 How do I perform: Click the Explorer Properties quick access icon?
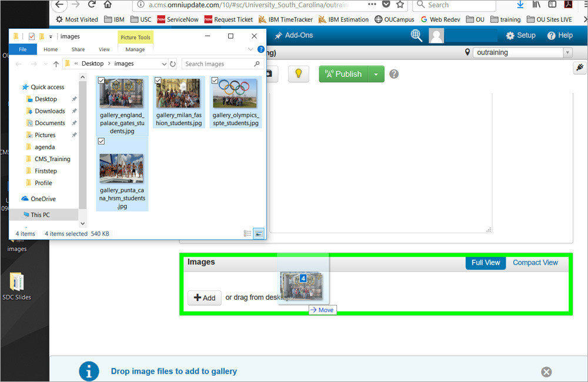[x=32, y=36]
